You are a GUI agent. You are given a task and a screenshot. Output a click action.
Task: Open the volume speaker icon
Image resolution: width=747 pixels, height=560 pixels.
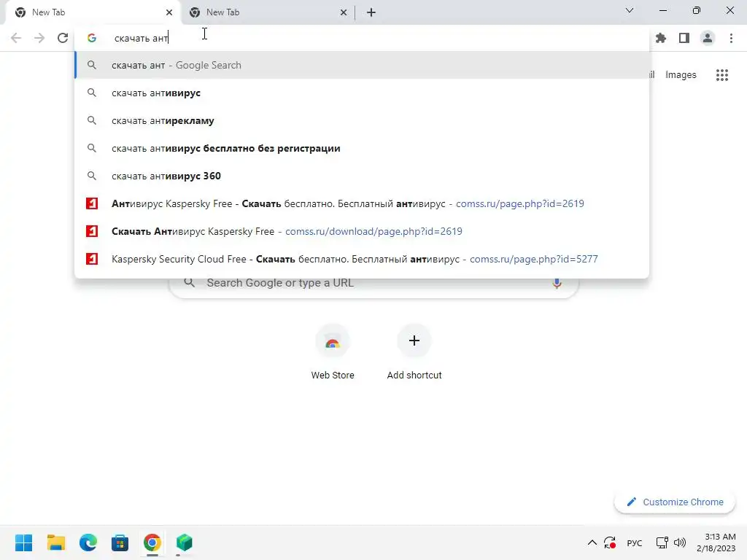tap(680, 542)
